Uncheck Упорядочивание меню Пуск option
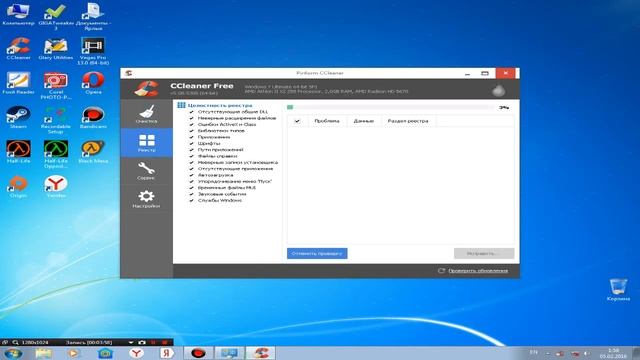This screenshot has height=360, width=640. click(x=191, y=181)
